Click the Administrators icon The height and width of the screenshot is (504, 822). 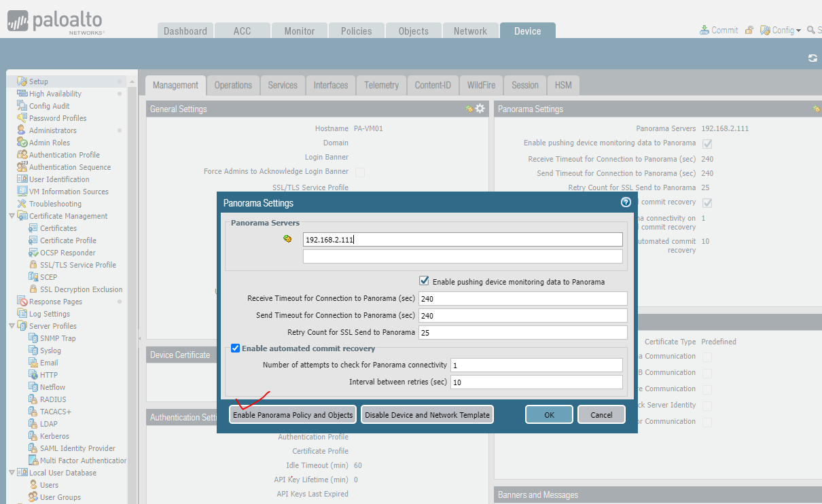(22, 130)
